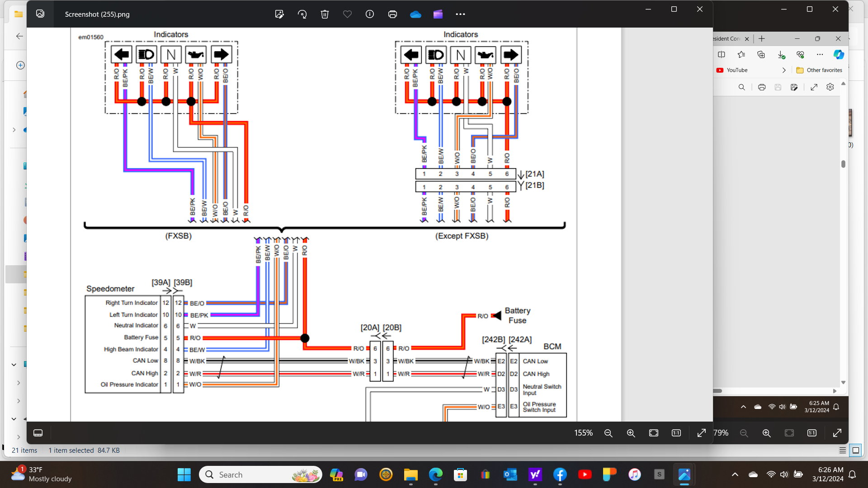Open the See more three-dots menu
Viewport: 868px width, 488px height.
click(x=460, y=14)
